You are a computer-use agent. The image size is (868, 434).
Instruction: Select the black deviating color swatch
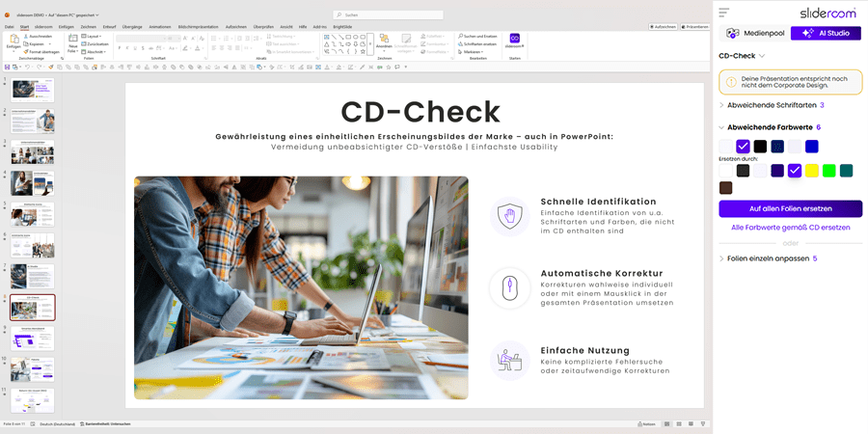coord(760,147)
